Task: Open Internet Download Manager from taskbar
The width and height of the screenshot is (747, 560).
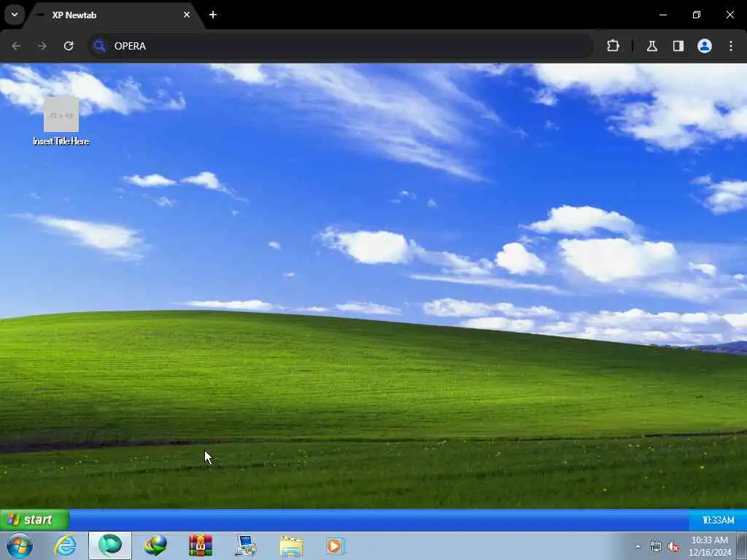Action: 155,545
